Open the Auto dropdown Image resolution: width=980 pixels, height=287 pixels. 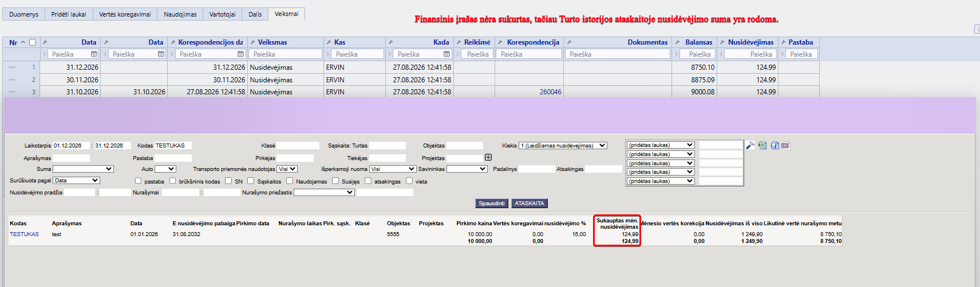coord(165,169)
